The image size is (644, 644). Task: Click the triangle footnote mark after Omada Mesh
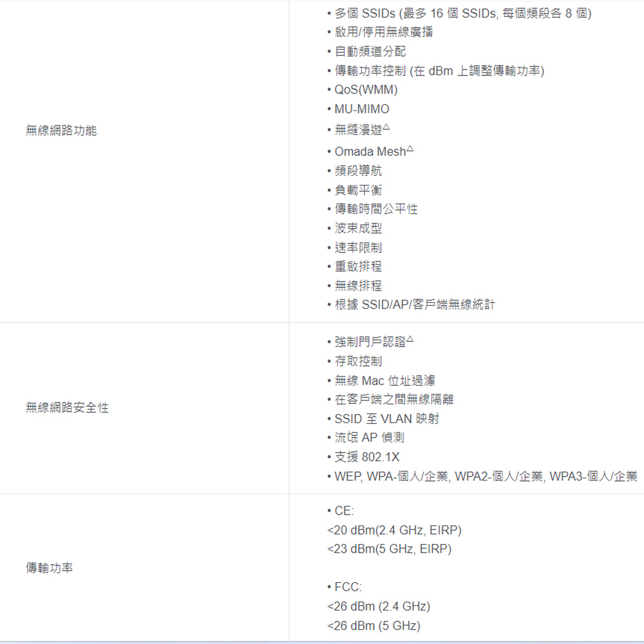[x=410, y=149]
